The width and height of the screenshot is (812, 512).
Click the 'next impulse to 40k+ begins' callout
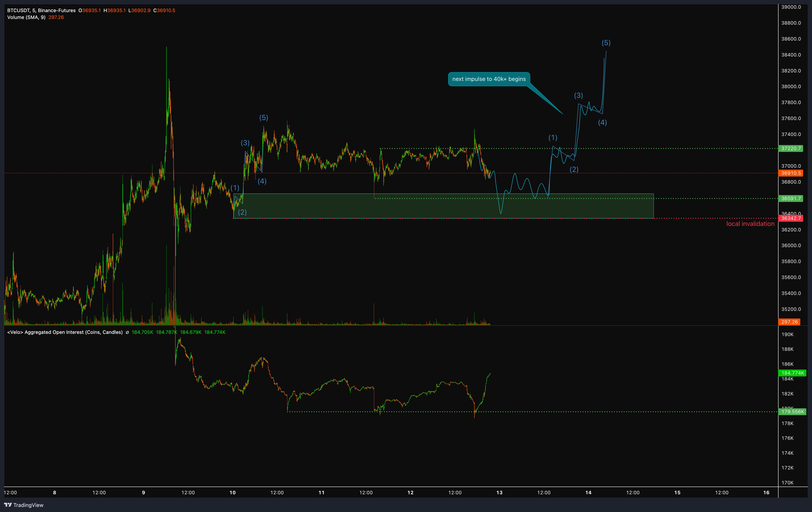click(489, 79)
